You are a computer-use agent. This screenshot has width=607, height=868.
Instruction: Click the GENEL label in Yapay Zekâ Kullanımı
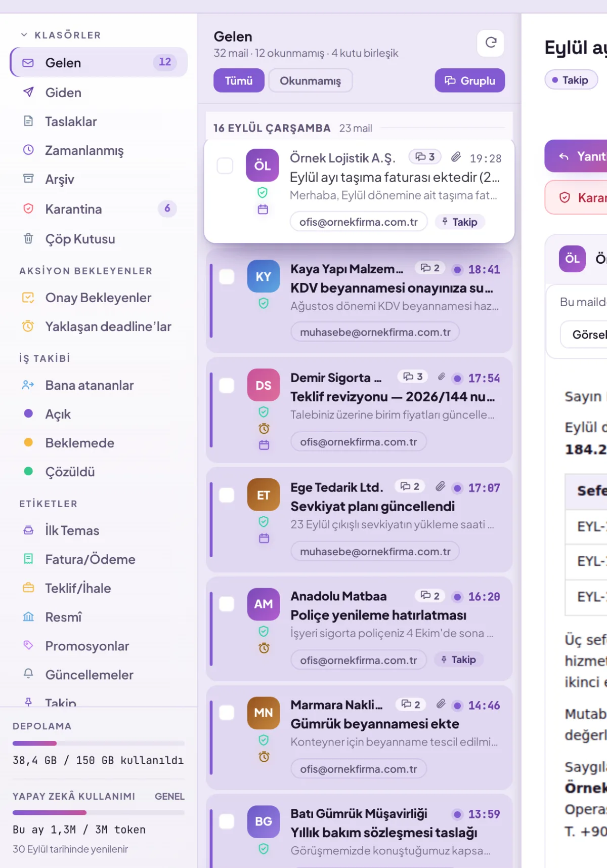coord(169,796)
